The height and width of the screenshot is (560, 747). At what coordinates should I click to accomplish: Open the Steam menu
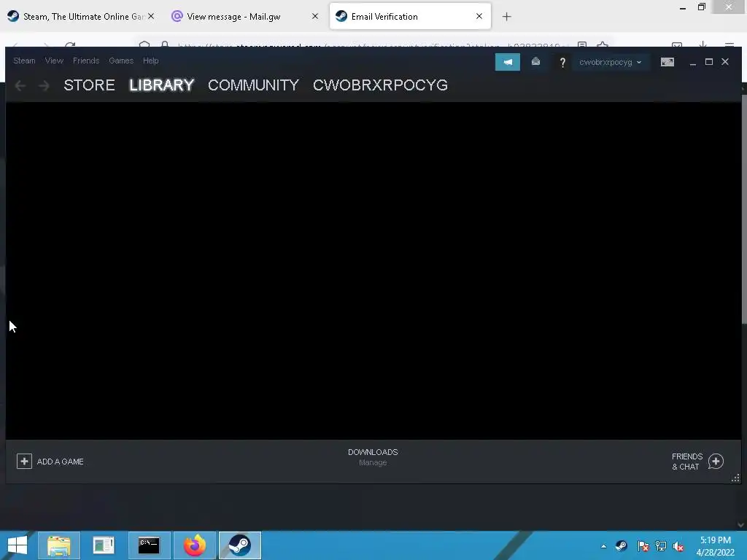24,61
